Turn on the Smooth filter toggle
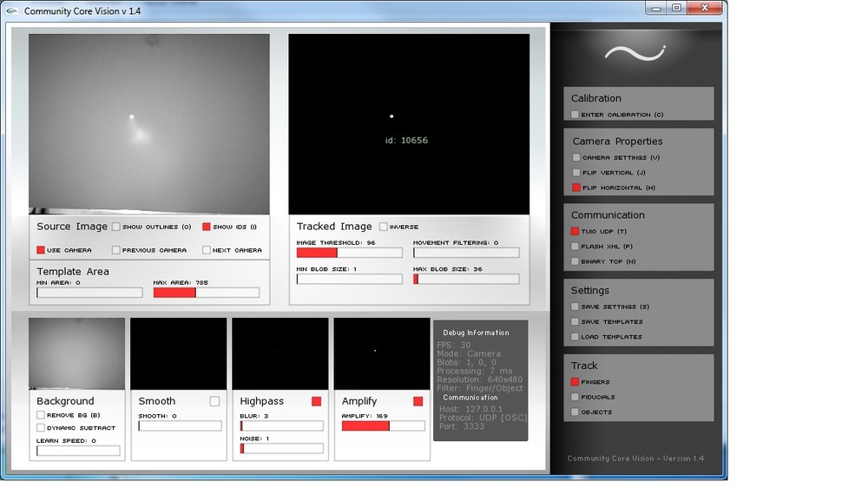This screenshot has height=488, width=868. pos(214,401)
